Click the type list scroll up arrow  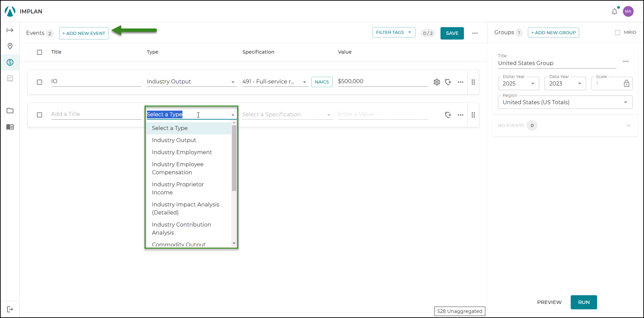click(x=234, y=123)
